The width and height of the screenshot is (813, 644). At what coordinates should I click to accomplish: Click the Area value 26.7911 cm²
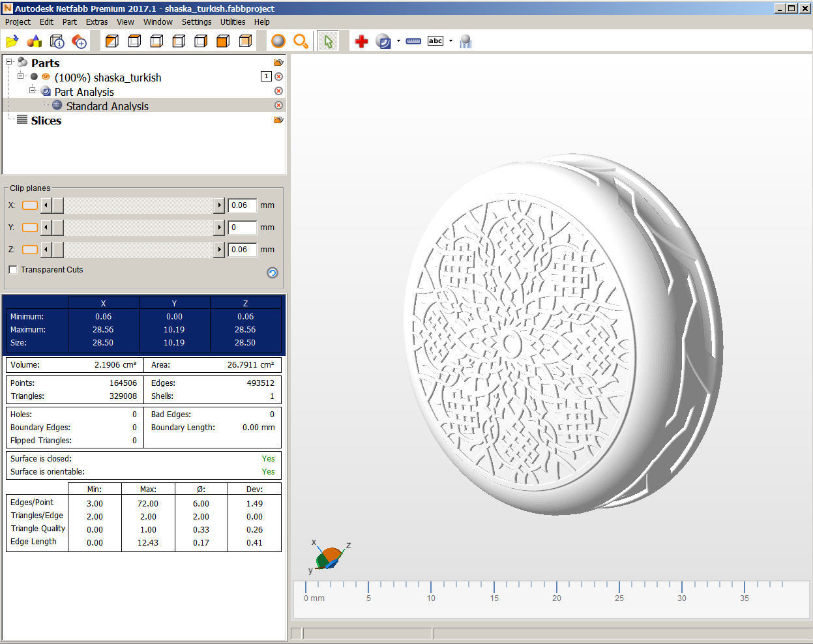tap(251, 364)
